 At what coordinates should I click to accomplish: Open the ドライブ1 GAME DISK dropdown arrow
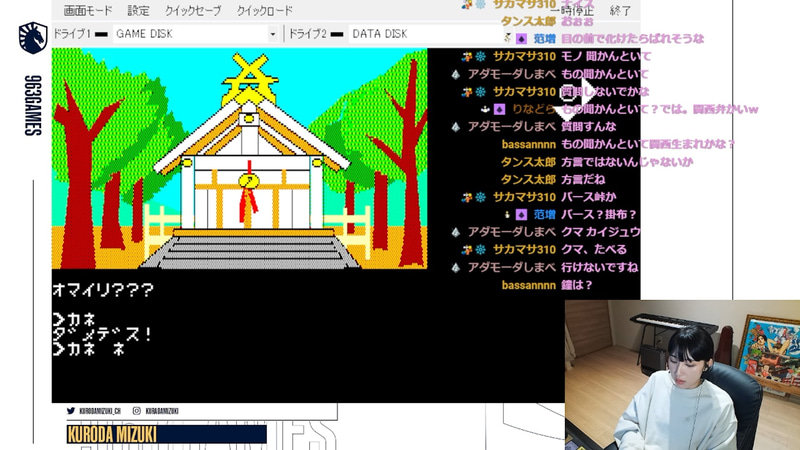pyautogui.click(x=272, y=34)
